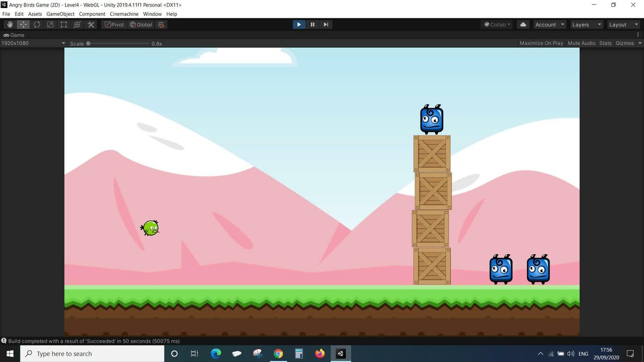This screenshot has width=644, height=362.
Task: Open the custom editor tools
Action: point(91,25)
